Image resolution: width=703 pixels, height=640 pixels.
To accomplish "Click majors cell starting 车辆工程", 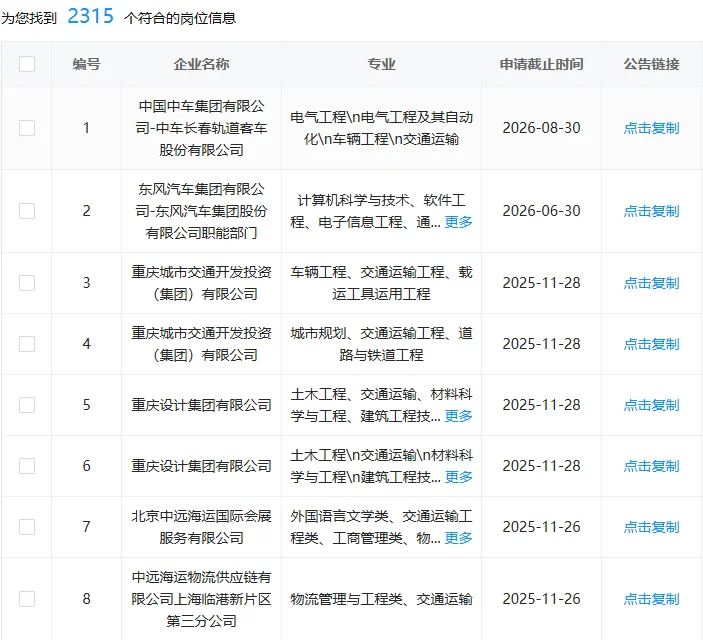I will [x=382, y=283].
